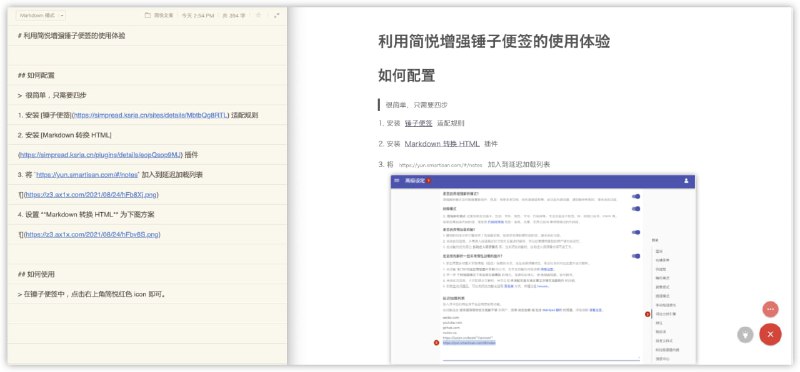Viewport: 800px width, 372px height.
Task: Open the Markdown 转换 HTML link in the preview
Action: (442, 144)
